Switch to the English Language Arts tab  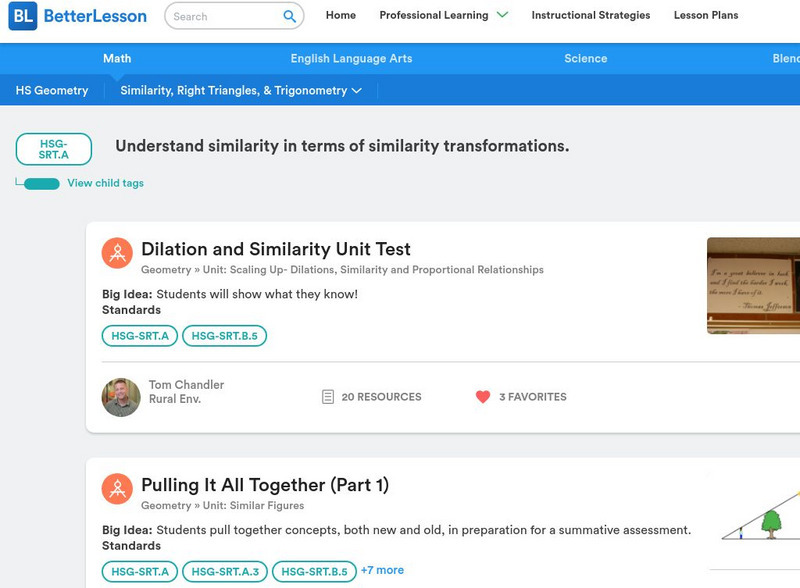[x=351, y=59]
